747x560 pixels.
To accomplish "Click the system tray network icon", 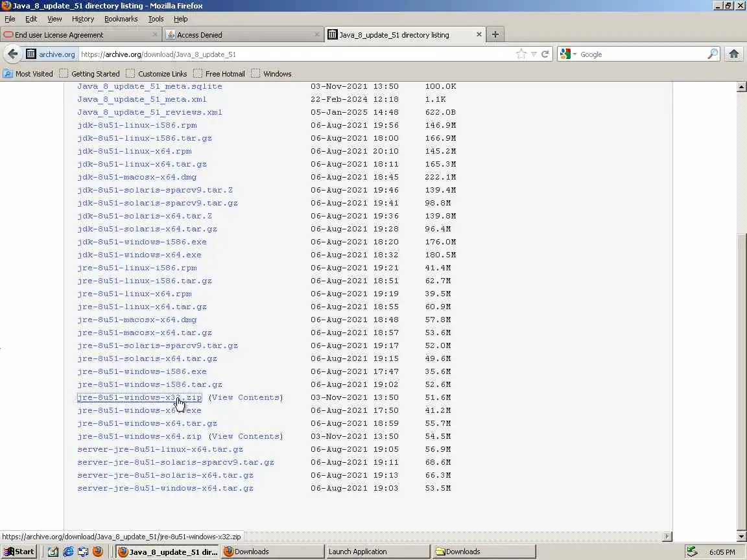I will (692, 552).
